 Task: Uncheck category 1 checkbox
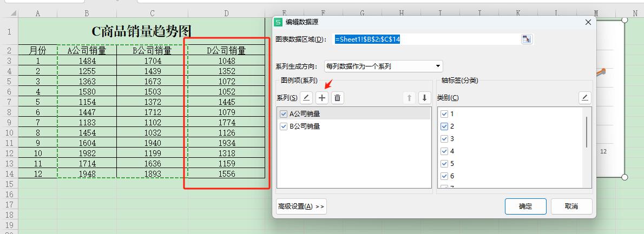(444, 114)
